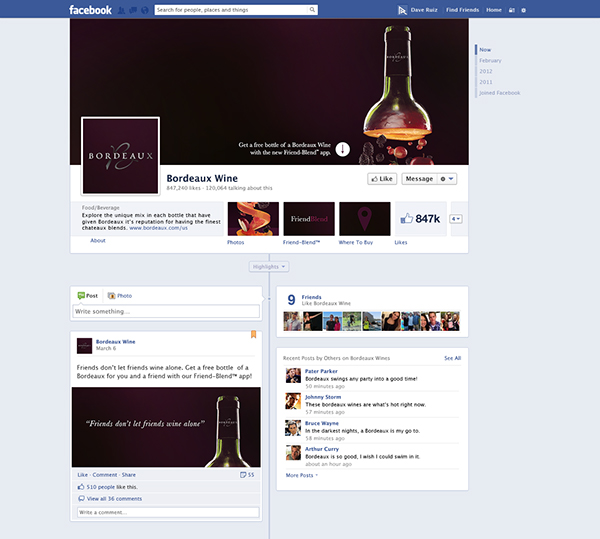Open the Where To Buy pin tile
Viewport: 600px width, 539px height.
[365, 219]
